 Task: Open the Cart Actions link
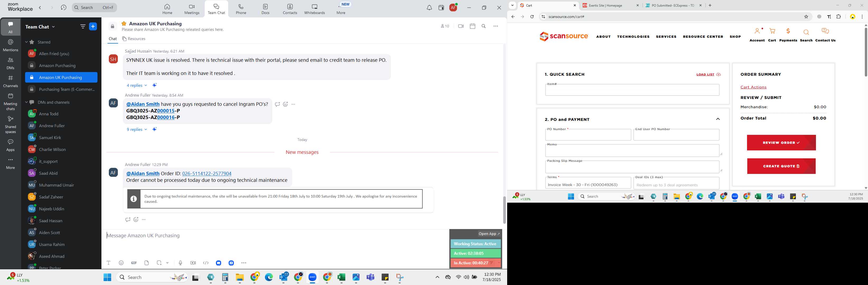tap(753, 87)
